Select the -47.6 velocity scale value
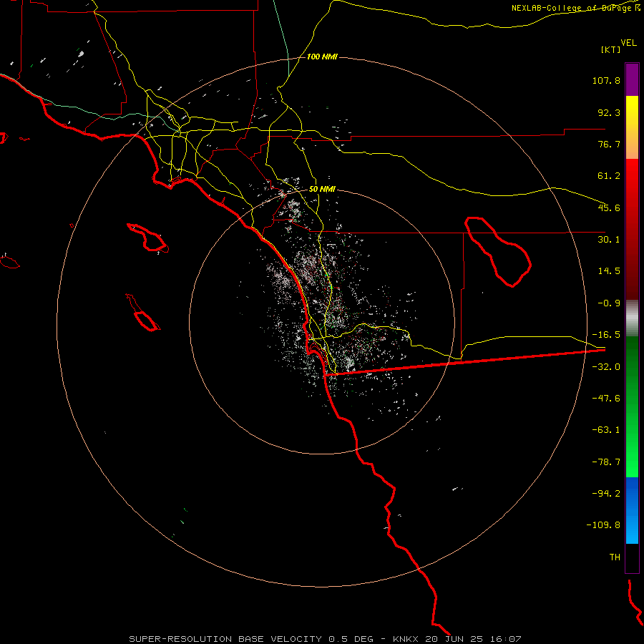This screenshot has width=644, height=644. click(x=606, y=399)
